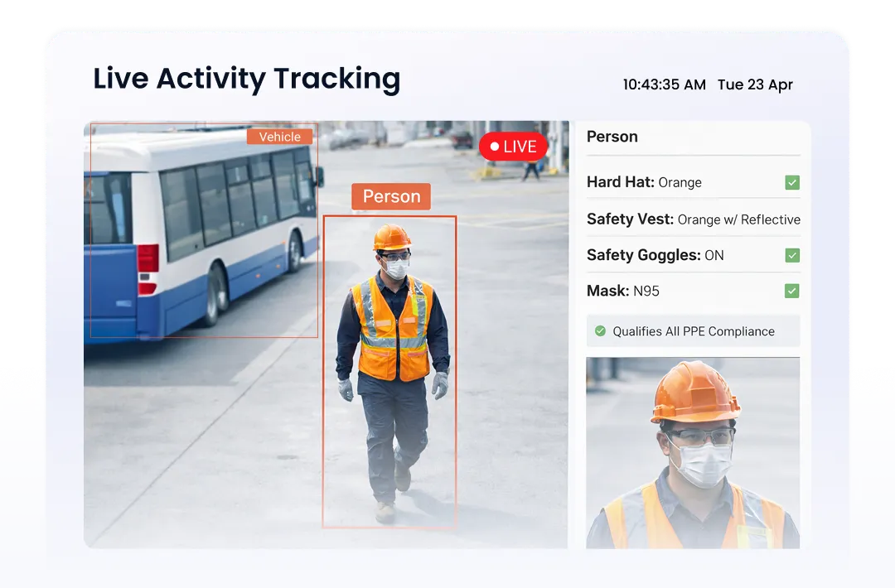Select the orange Vehicle bounding box
The width and height of the screenshot is (895, 588).
click(204, 232)
